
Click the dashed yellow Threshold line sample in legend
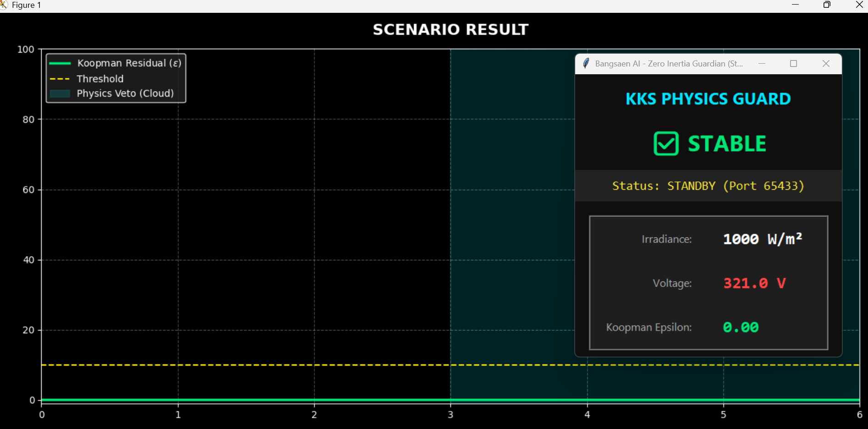[x=60, y=78]
